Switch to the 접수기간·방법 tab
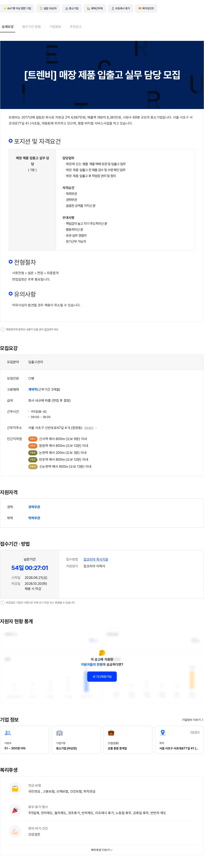 click(x=31, y=27)
